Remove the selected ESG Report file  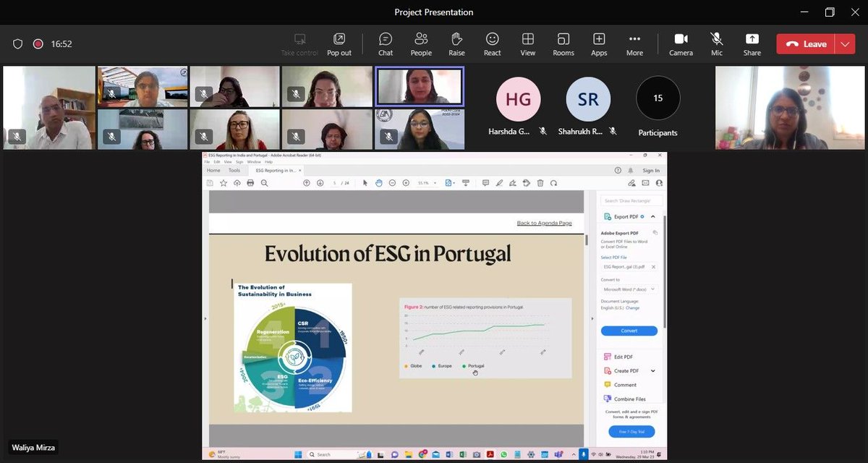point(653,267)
